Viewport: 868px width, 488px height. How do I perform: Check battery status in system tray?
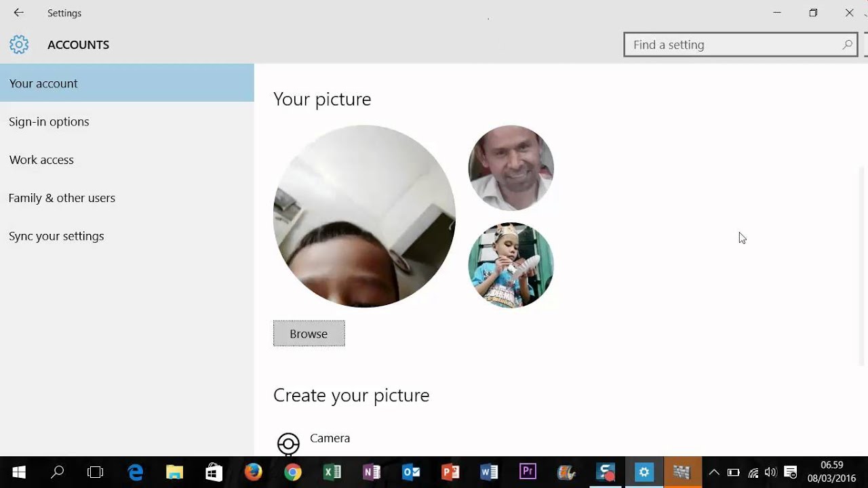pyautogui.click(x=733, y=472)
